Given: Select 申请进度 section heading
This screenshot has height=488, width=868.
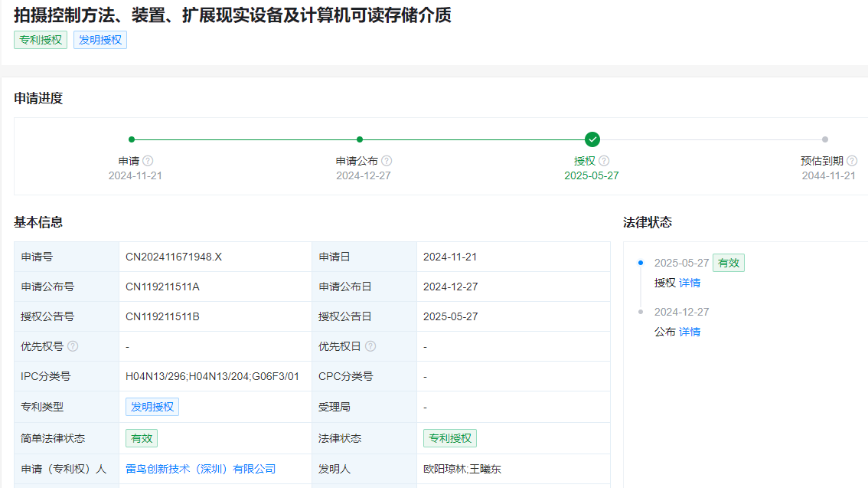Looking at the screenshot, I should [x=38, y=99].
